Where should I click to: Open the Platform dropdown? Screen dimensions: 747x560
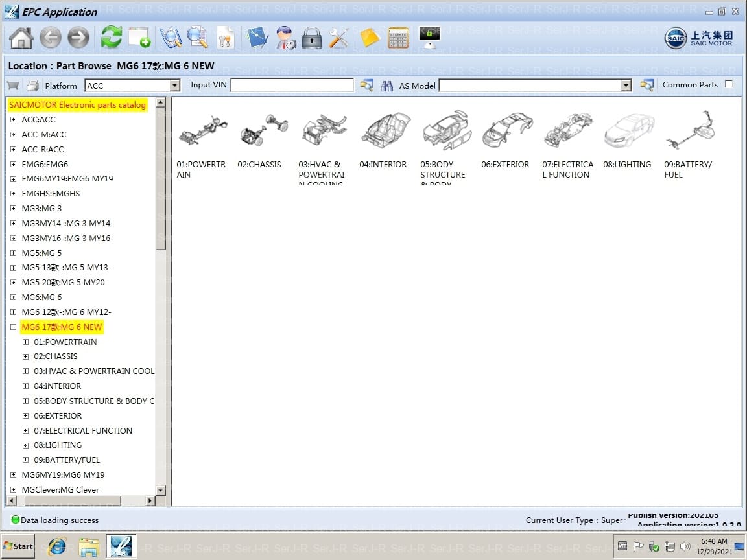point(175,86)
